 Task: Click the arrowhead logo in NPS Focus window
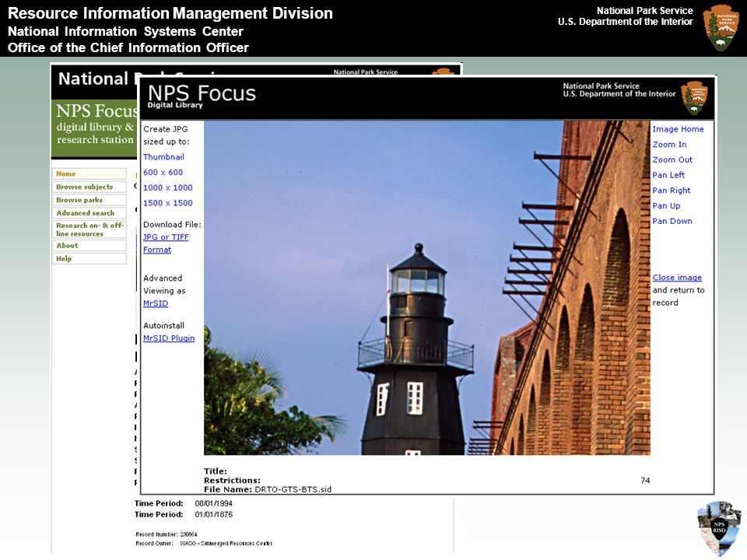tap(694, 98)
